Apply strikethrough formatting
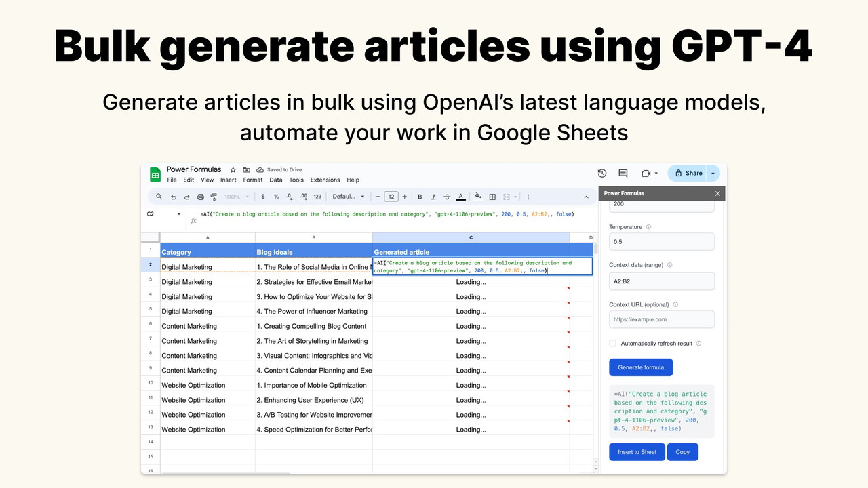The image size is (868, 488). click(446, 197)
